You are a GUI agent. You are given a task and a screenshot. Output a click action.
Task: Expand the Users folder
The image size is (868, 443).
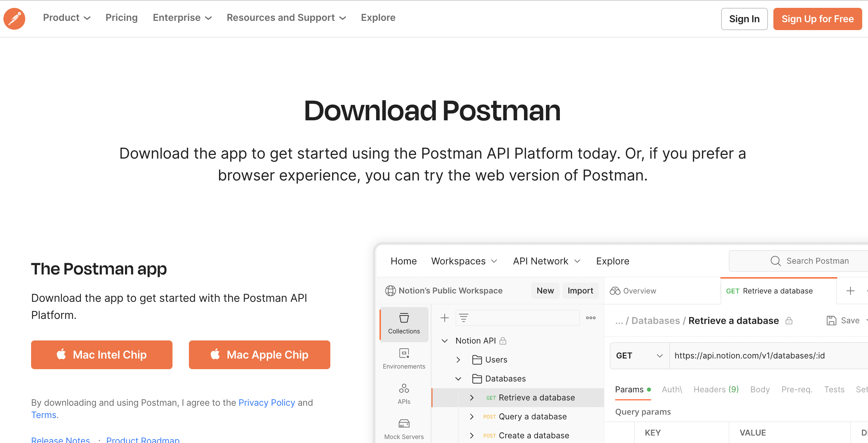(x=458, y=360)
